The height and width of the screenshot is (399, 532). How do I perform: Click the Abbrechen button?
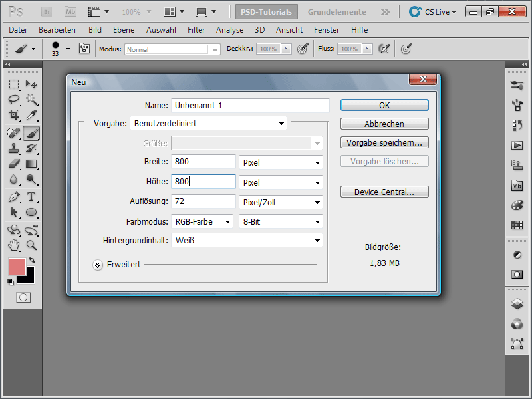[x=384, y=124]
